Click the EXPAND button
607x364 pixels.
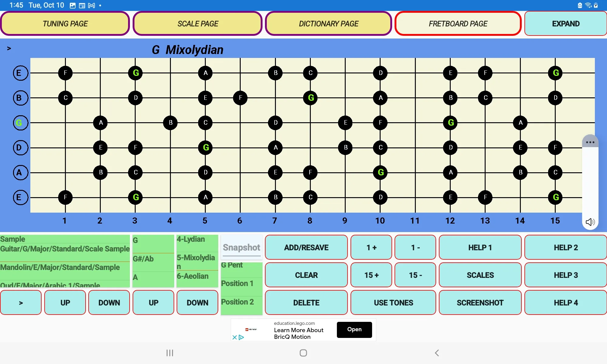(566, 24)
